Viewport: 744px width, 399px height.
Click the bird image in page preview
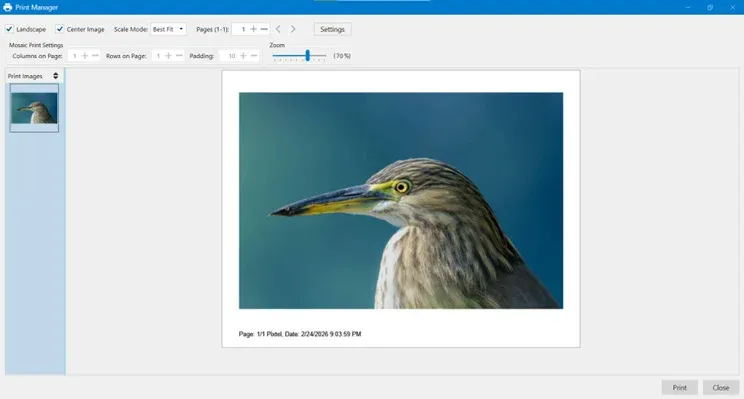(x=401, y=201)
